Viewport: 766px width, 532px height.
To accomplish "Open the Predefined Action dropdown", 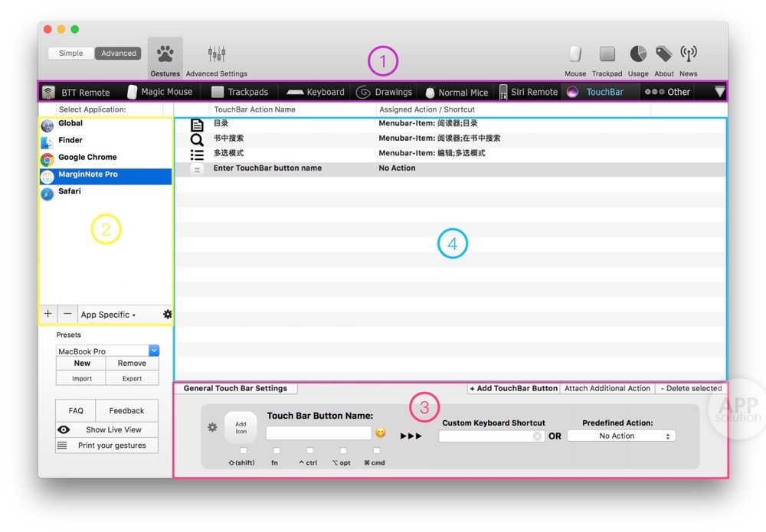I will [x=620, y=436].
